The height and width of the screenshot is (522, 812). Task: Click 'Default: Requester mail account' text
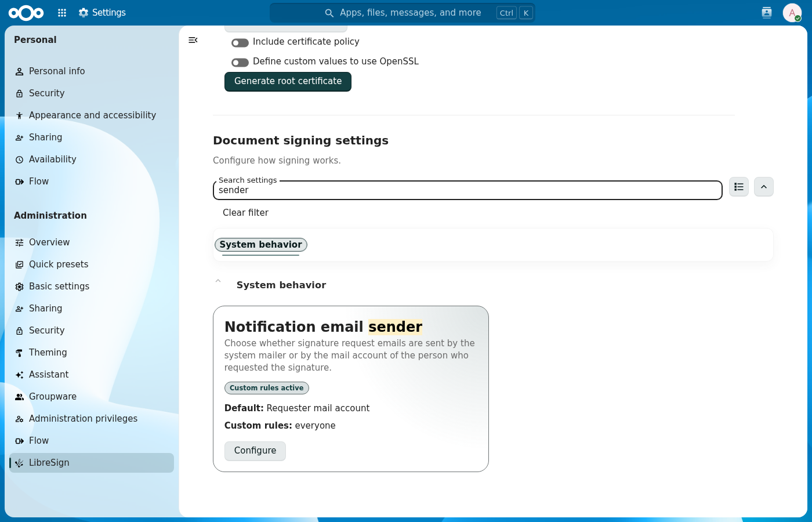297,408
